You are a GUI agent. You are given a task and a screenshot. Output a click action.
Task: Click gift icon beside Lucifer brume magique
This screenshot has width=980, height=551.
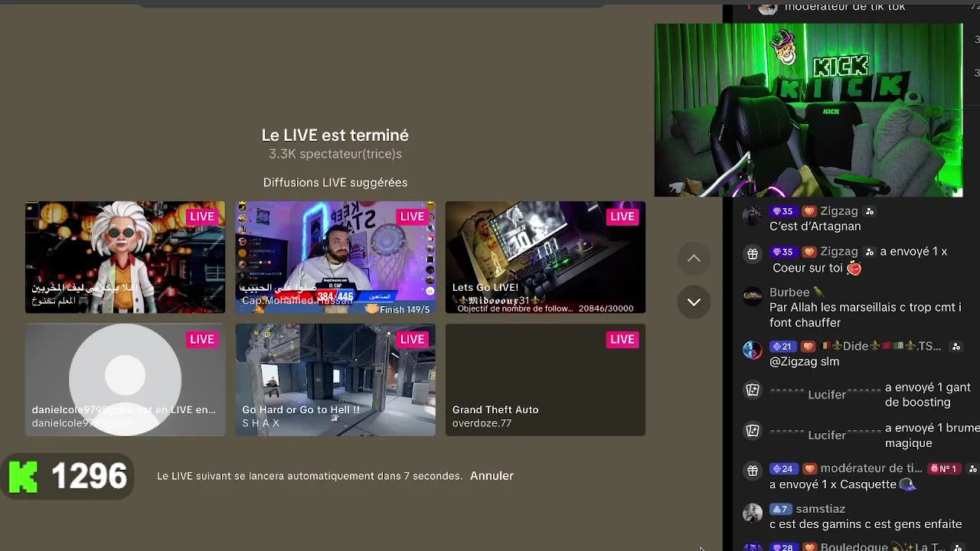(753, 431)
